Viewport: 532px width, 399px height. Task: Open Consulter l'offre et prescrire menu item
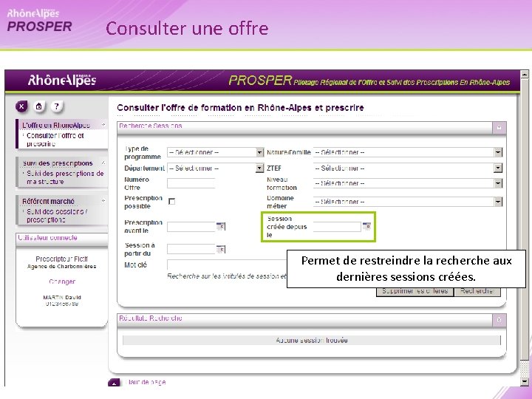pos(55,140)
